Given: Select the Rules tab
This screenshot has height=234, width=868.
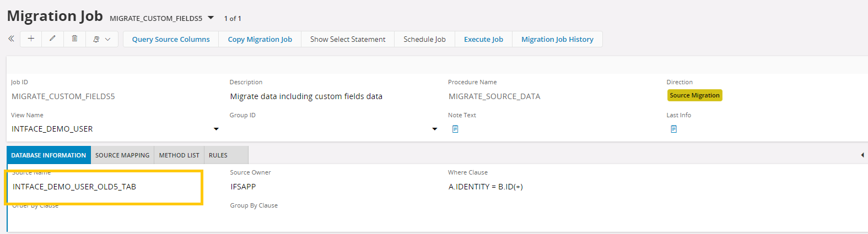Looking at the screenshot, I should coord(218,155).
